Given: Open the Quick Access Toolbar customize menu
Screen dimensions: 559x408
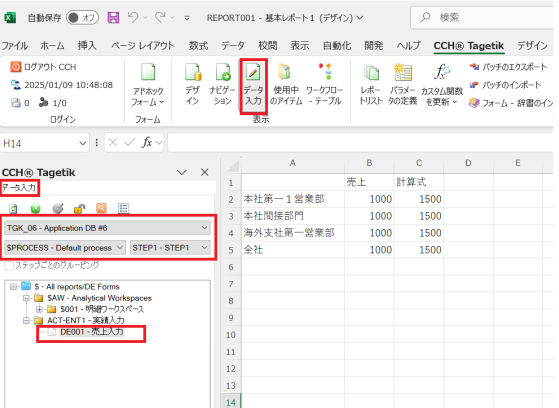Looking at the screenshot, I should click(x=187, y=18).
